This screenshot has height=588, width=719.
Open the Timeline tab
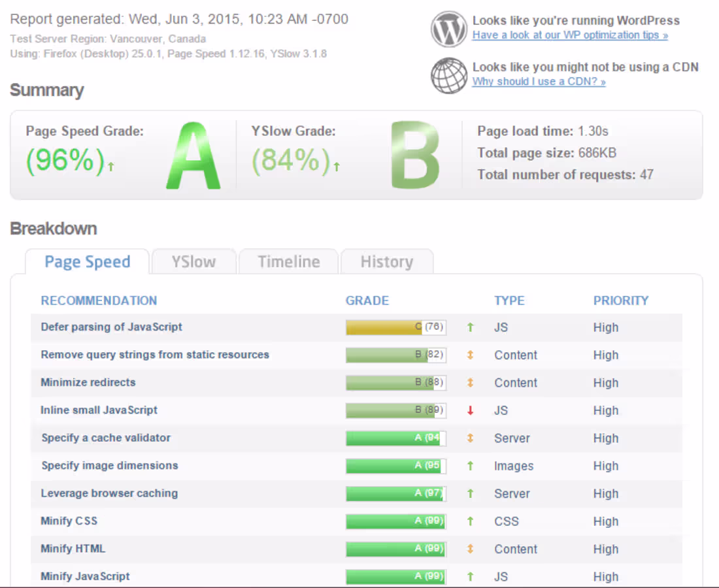[x=288, y=262]
